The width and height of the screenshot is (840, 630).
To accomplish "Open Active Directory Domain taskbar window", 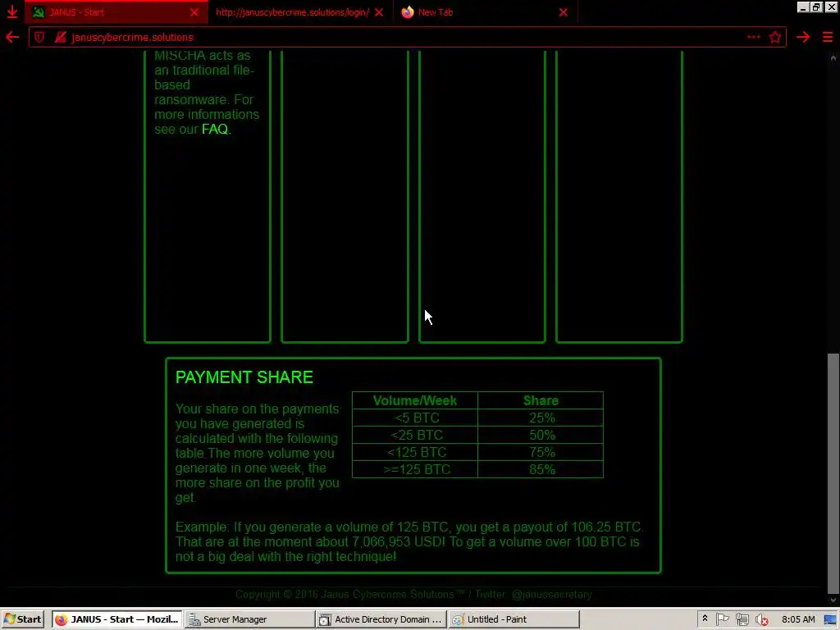I will coord(381,619).
